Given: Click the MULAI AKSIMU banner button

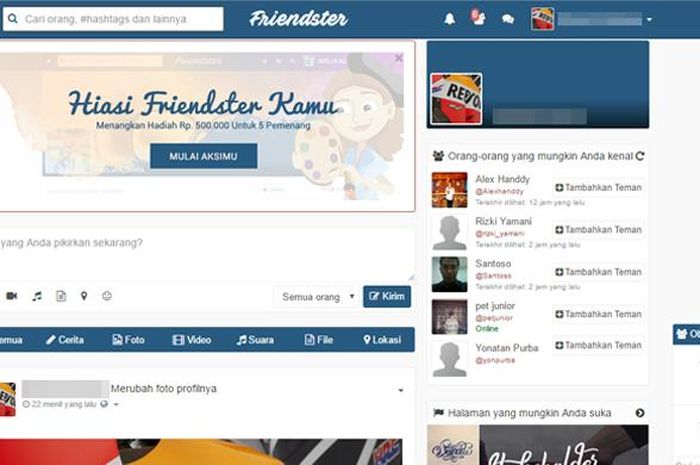Looking at the screenshot, I should coord(204,156).
